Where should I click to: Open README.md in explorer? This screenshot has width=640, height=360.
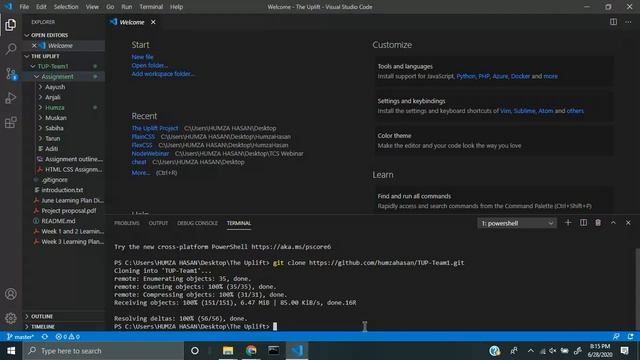(58, 221)
